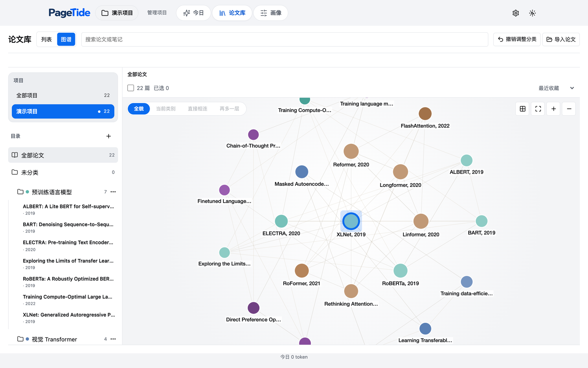Select 演示项目 in the project sidebar list
This screenshot has height=368, width=588.
pos(63,112)
